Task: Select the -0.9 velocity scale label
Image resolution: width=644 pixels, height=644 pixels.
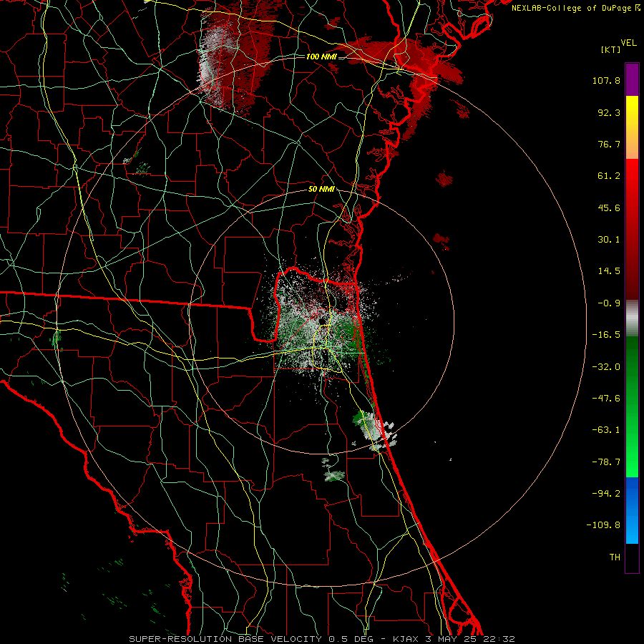Action: pyautogui.click(x=609, y=303)
